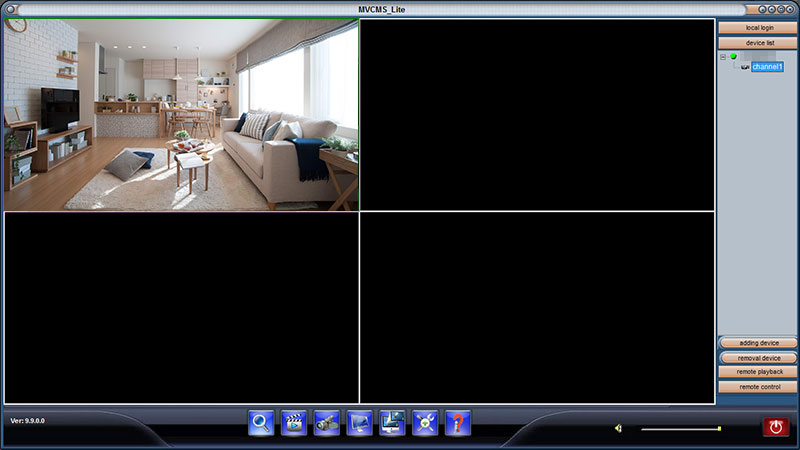This screenshot has width=800, height=450.
Task: Click the camera icon beside channel1
Action: coord(745,67)
